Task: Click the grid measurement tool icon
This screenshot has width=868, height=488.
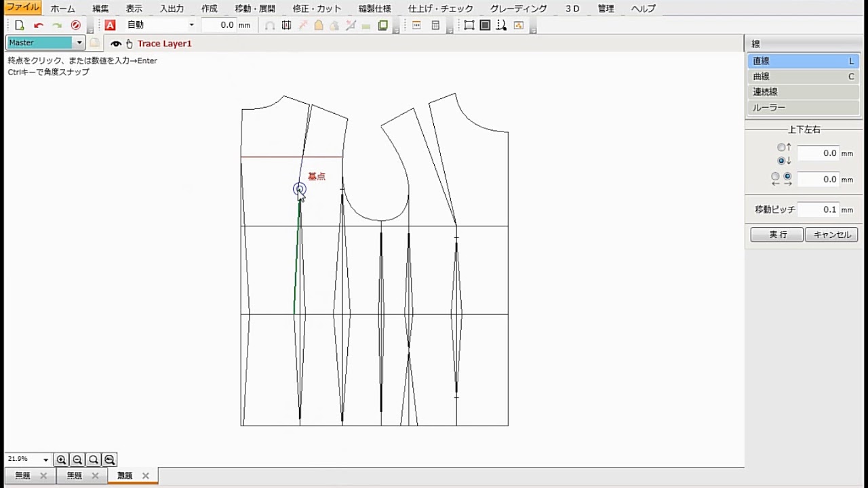Action: (286, 26)
